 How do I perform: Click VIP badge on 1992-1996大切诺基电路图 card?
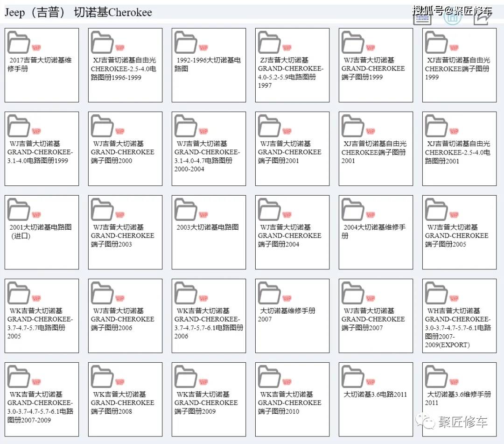point(203,48)
